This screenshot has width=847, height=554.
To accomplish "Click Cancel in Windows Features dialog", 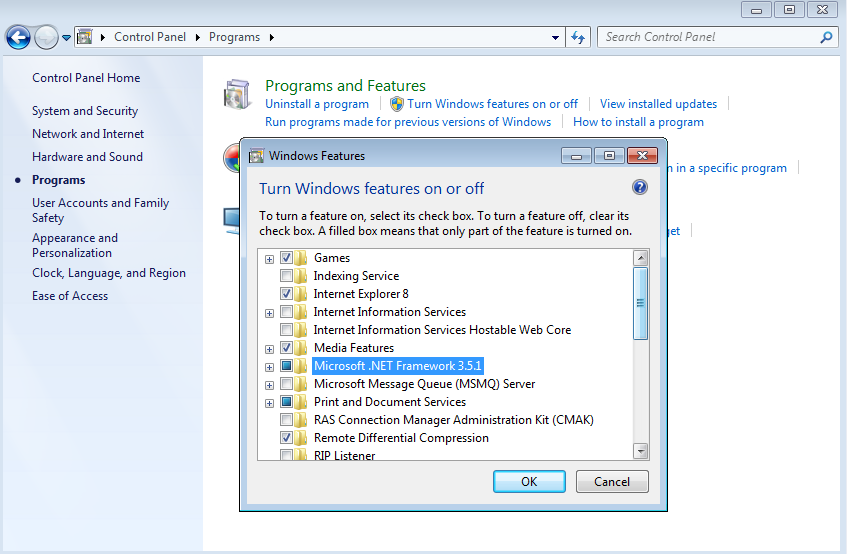I will 612,482.
